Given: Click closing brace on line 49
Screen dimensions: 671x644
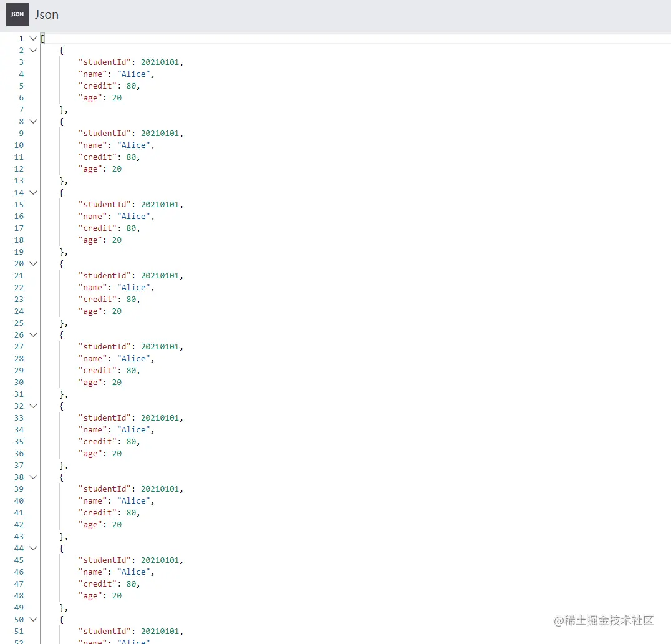Looking at the screenshot, I should 62,607.
